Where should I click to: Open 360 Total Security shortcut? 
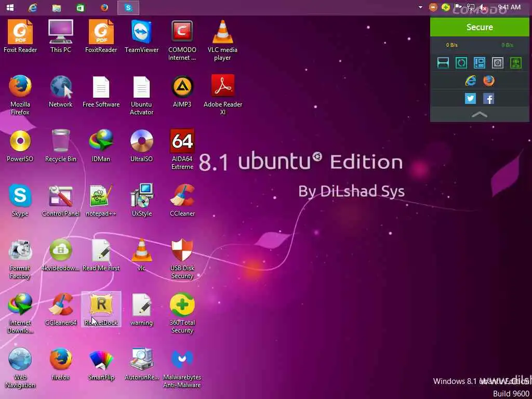[182, 313]
